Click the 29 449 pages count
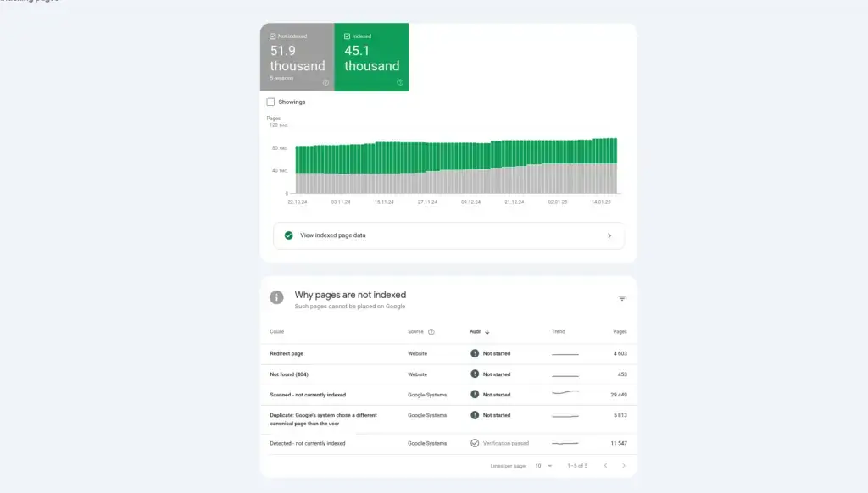Viewport: 868px width, 493px height. (x=619, y=395)
